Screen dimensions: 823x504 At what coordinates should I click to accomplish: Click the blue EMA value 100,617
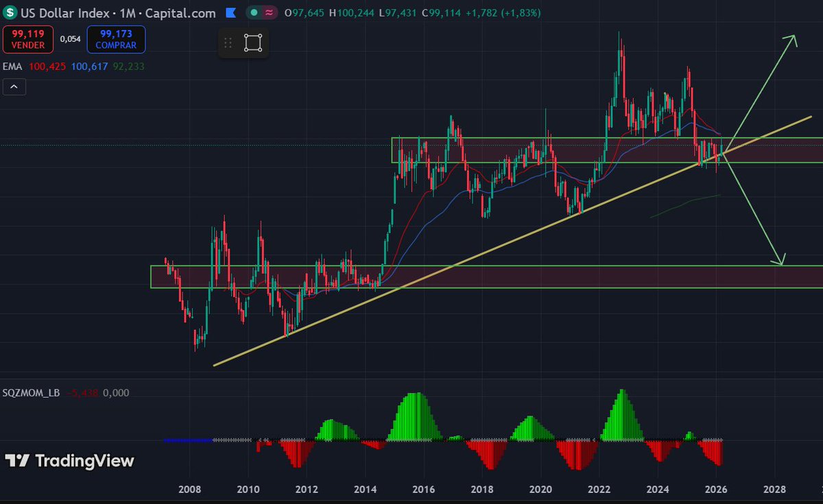pyautogui.click(x=89, y=67)
